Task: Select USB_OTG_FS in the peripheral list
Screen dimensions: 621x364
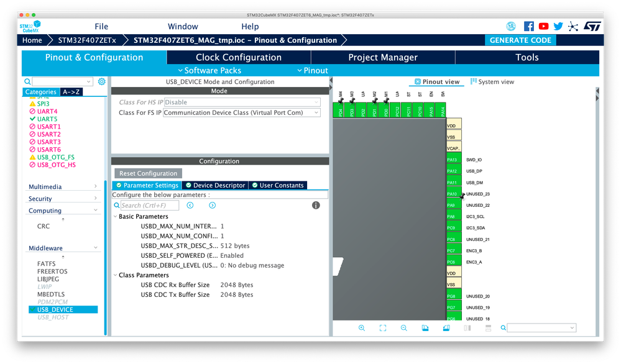Action: 56,158
